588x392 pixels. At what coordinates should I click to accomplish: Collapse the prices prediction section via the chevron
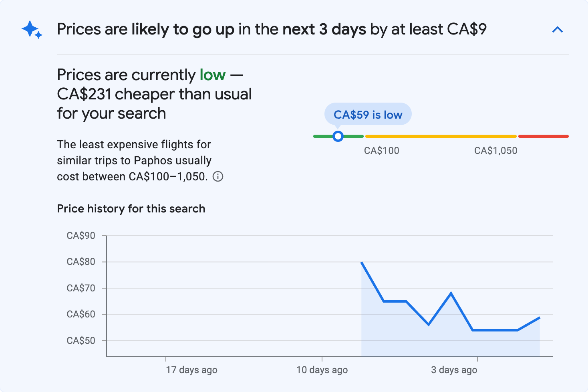[558, 29]
